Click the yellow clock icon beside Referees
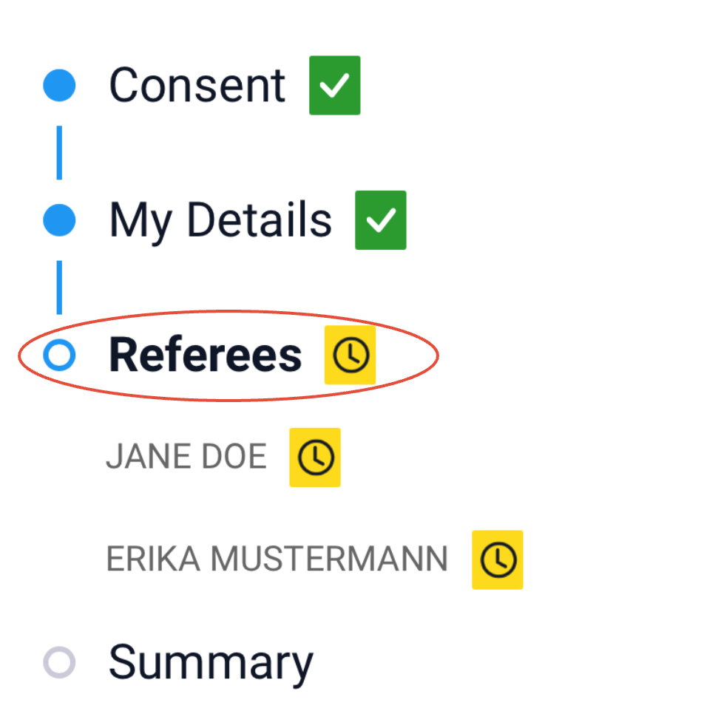This screenshot has height=728, width=721. click(350, 355)
